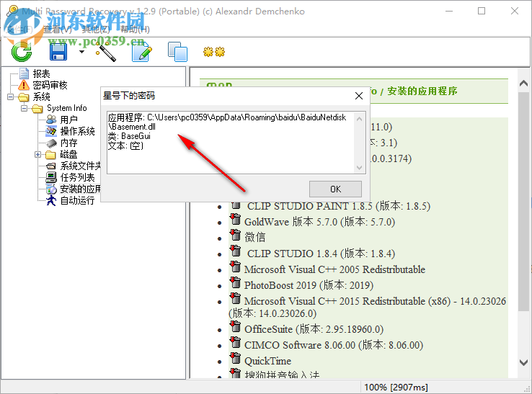Click the blue floppy disk save icon
The image size is (532, 394).
point(58,53)
